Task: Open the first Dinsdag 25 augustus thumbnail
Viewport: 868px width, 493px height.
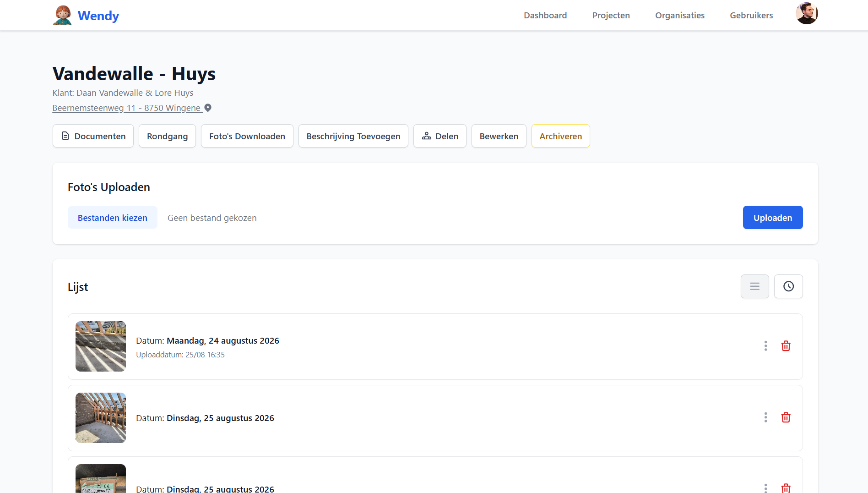Action: click(x=101, y=418)
